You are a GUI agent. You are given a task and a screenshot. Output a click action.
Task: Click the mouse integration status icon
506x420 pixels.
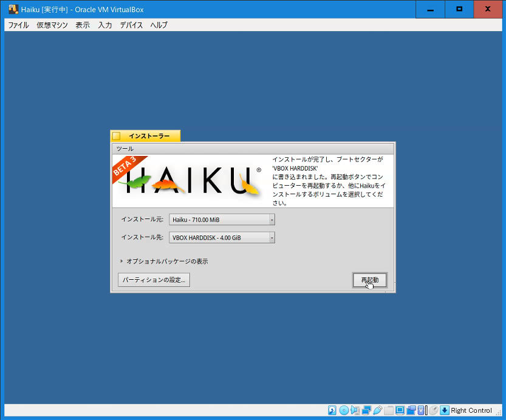click(434, 410)
